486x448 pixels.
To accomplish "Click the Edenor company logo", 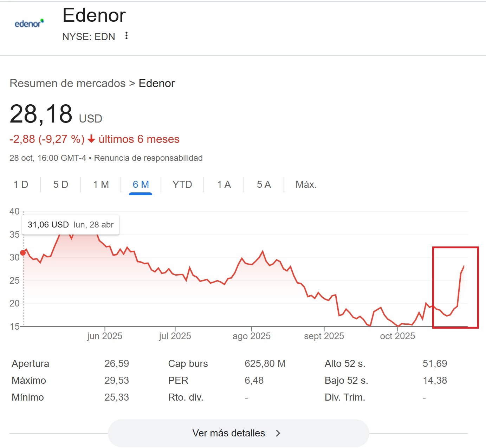I will pyautogui.click(x=30, y=22).
